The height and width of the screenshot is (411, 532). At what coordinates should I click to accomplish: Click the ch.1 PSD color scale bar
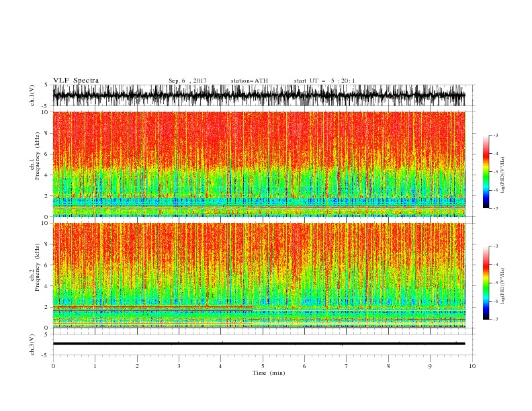point(486,172)
